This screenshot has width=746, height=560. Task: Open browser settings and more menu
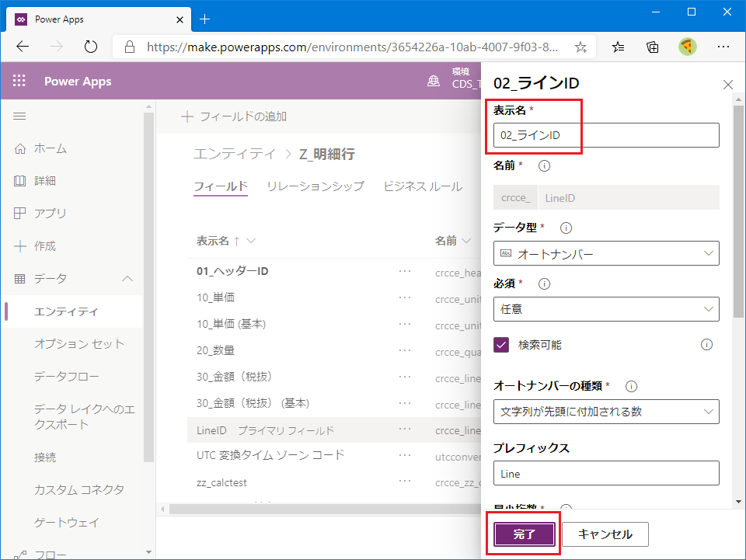point(723,47)
